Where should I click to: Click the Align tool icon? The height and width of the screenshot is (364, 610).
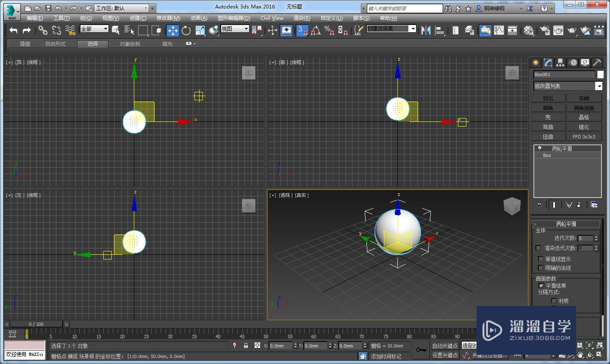(440, 30)
